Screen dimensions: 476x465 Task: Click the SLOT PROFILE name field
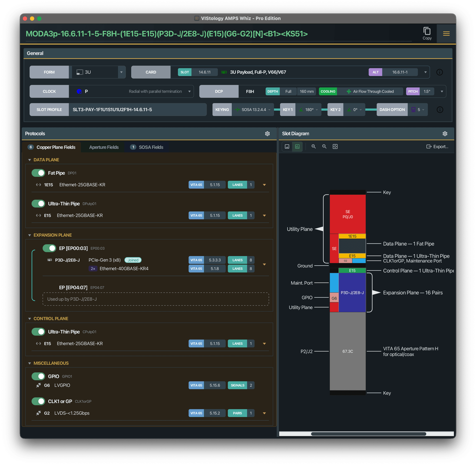click(137, 110)
